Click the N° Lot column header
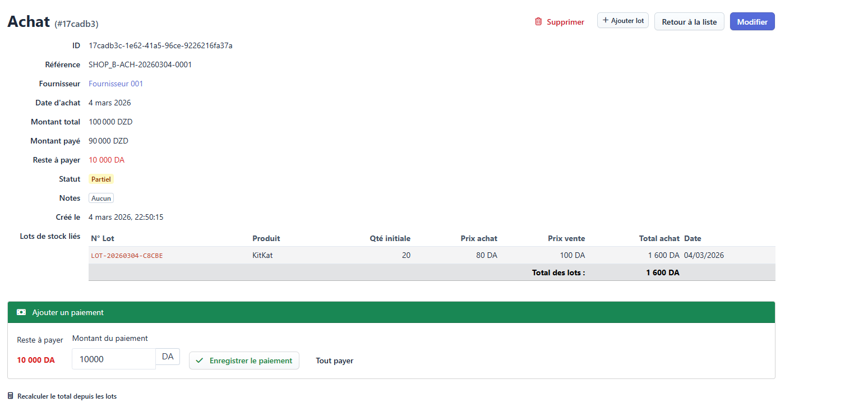 coord(103,238)
